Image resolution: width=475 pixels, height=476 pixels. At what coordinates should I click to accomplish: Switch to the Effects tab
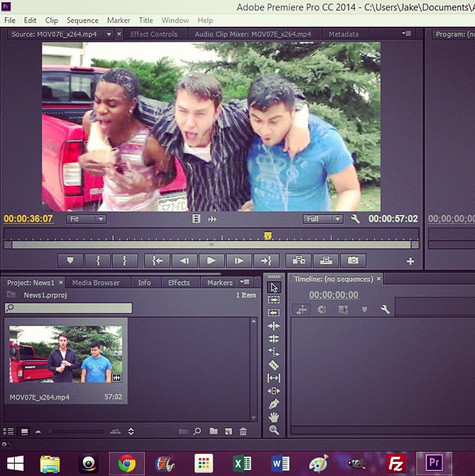(179, 283)
